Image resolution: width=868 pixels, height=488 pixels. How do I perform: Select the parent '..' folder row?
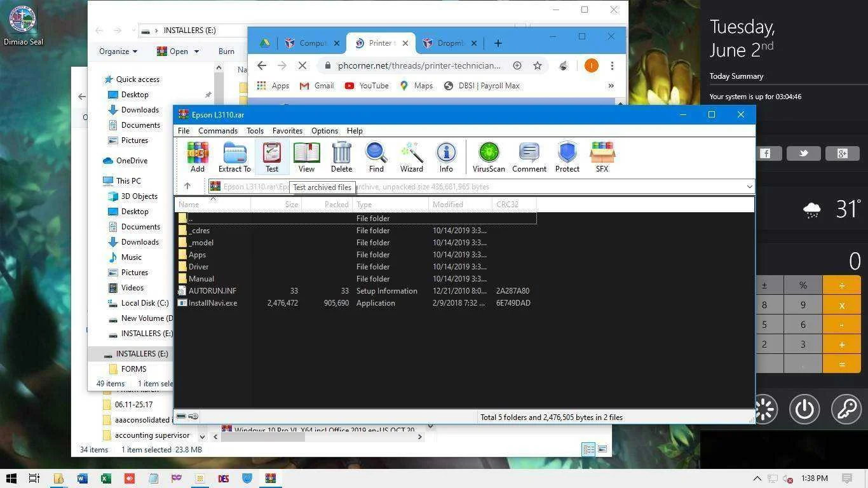click(356, 218)
